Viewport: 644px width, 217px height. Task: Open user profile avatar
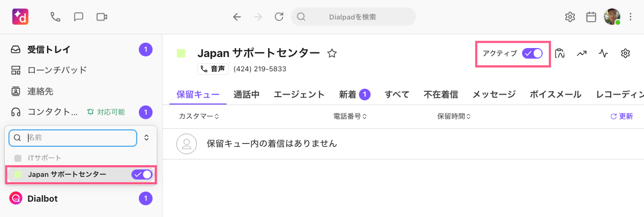[x=612, y=16]
